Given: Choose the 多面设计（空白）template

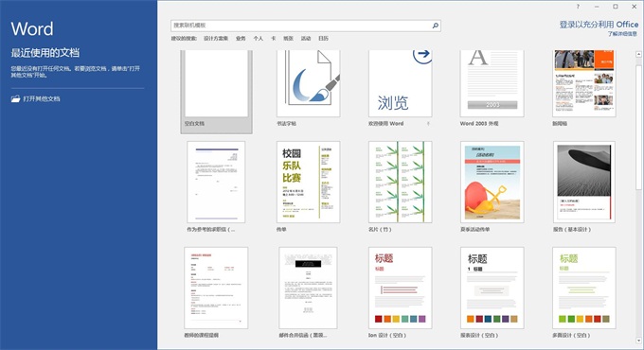Looking at the screenshot, I should point(584,288).
